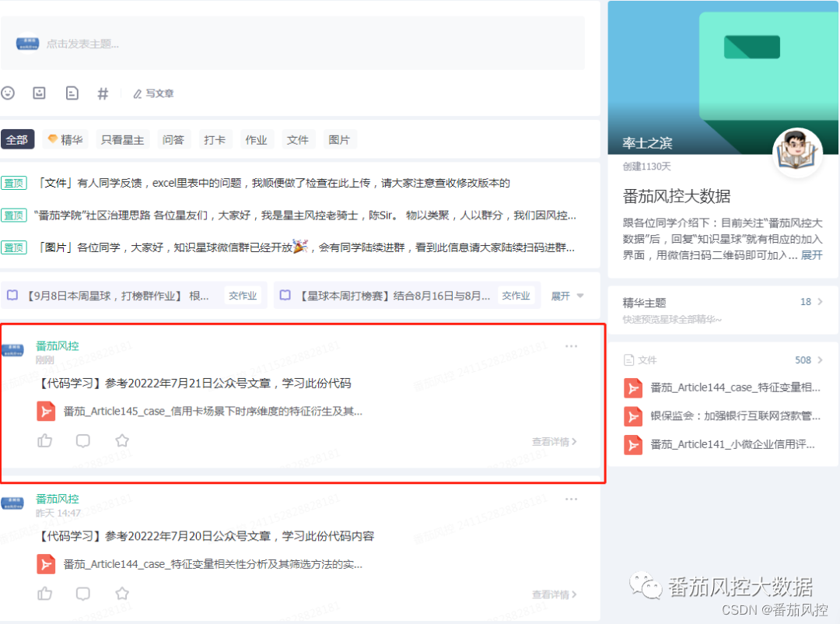Viewport: 840px width, 624px height.
Task: Click PDF icon beside 银保监会 file
Action: (x=633, y=416)
